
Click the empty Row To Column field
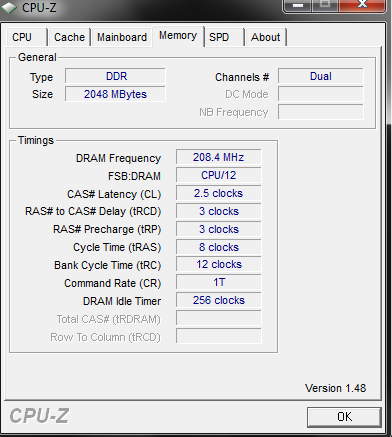click(219, 336)
